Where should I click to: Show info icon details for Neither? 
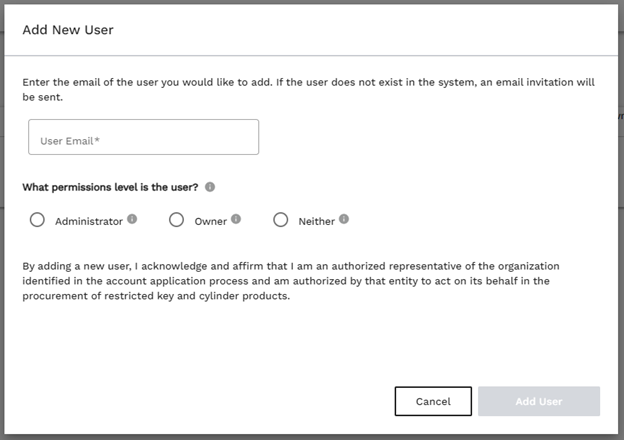click(344, 219)
